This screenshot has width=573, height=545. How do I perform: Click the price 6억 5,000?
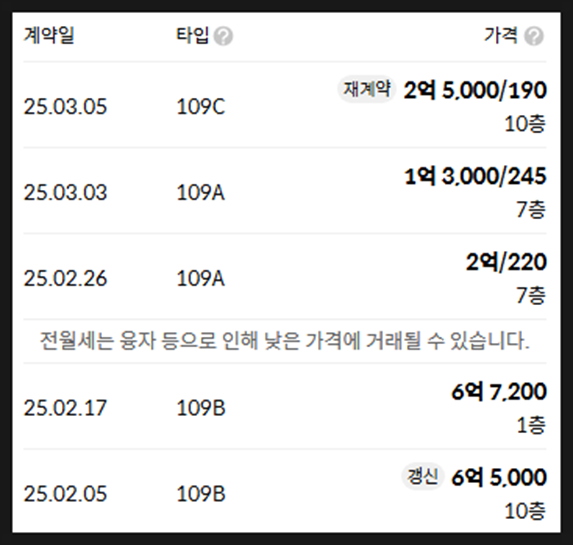[x=499, y=477]
